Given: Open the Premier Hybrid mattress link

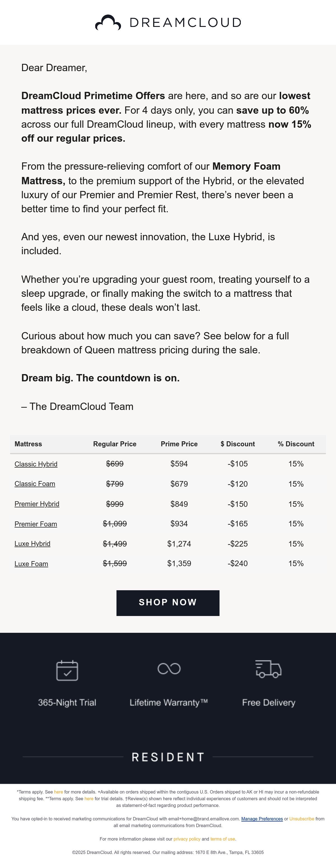Looking at the screenshot, I should tap(37, 504).
